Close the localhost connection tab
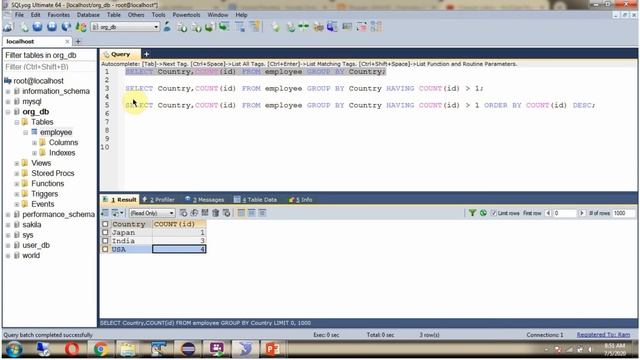 point(67,42)
